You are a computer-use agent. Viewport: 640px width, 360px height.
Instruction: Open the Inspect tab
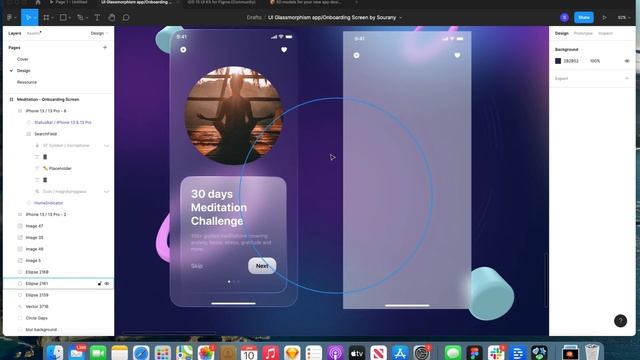coord(605,33)
